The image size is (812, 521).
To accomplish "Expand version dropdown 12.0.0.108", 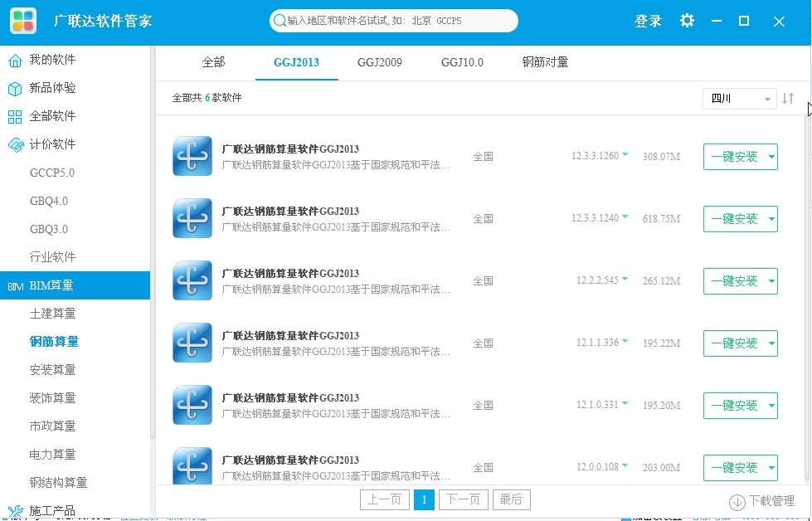I will (625, 465).
